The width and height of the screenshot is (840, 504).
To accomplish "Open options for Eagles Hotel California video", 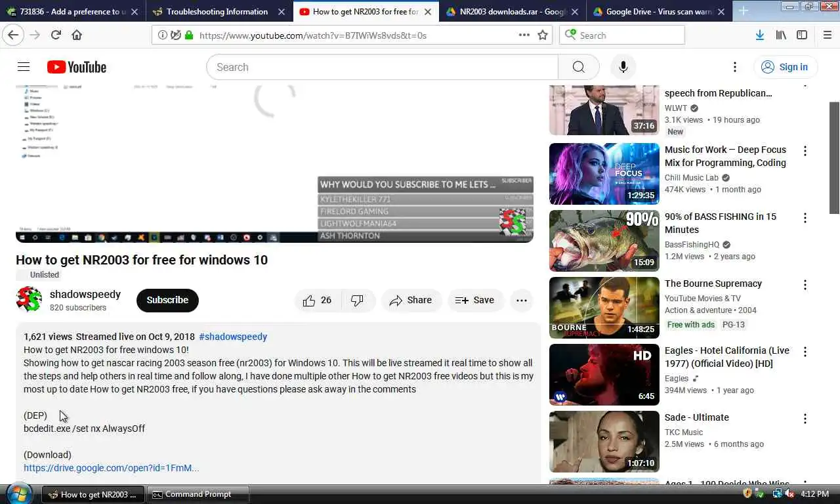I will (x=805, y=352).
